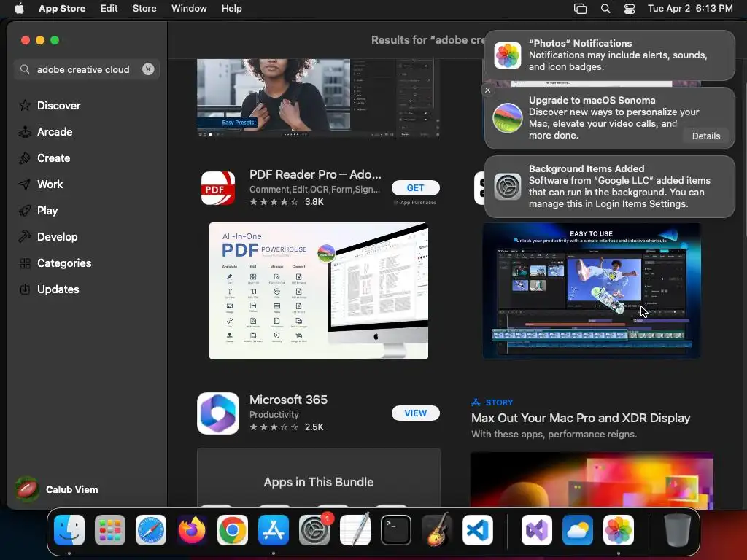Open the colorful story artwork image
The height and width of the screenshot is (560, 747).
592,480
